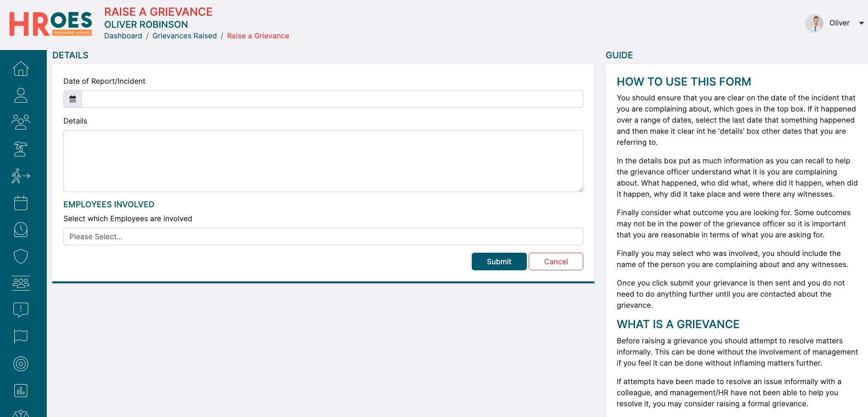The image size is (868, 417).
Task: Open the team members group sidebar icon
Action: (21, 122)
